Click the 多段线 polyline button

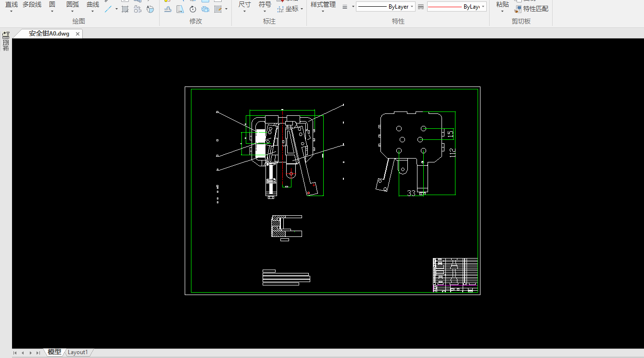pyautogui.click(x=32, y=5)
